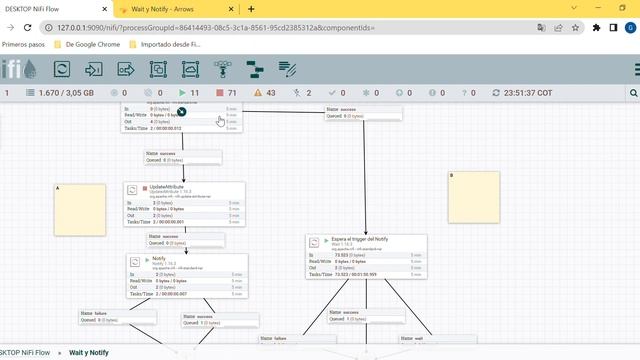Select the UpdateAttribute processor
The image size is (640, 360).
[x=184, y=204]
